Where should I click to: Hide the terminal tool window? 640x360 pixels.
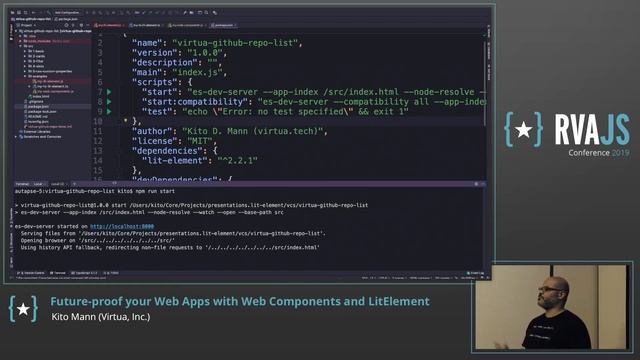483,184
